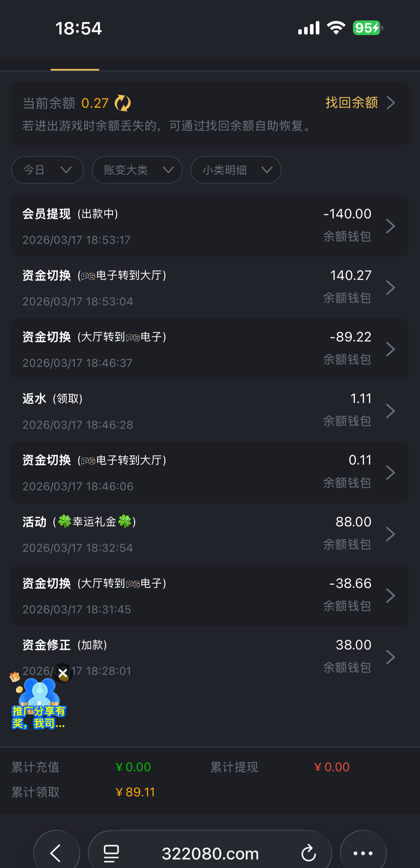
Task: Open chevron for -140.00 withdrawal record
Action: click(390, 226)
